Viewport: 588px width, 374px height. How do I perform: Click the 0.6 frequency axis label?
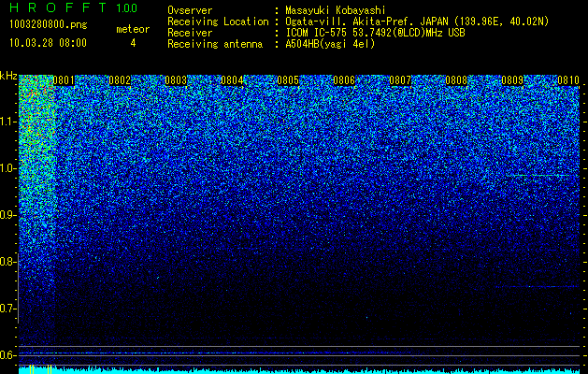pyautogui.click(x=7, y=355)
